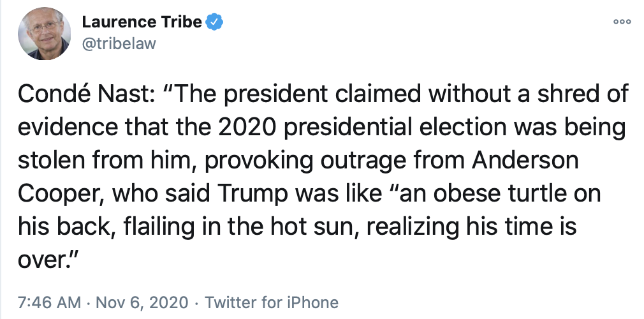
Task: Click the year "2020" in the tweet body
Action: [246, 128]
